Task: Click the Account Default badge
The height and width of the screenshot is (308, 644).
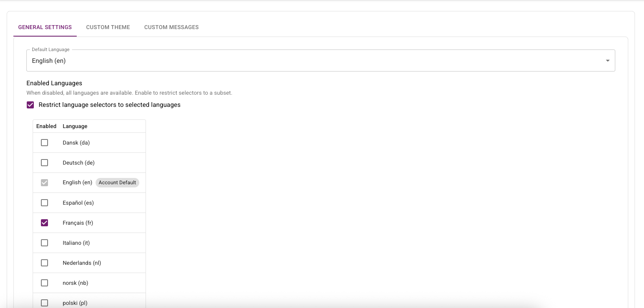Action: (117, 183)
